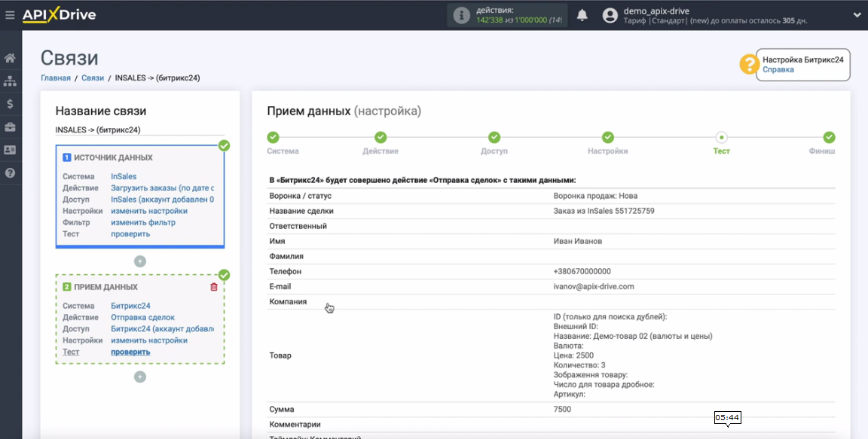
Task: Click the name value Иван Иванов
Action: tap(578, 241)
